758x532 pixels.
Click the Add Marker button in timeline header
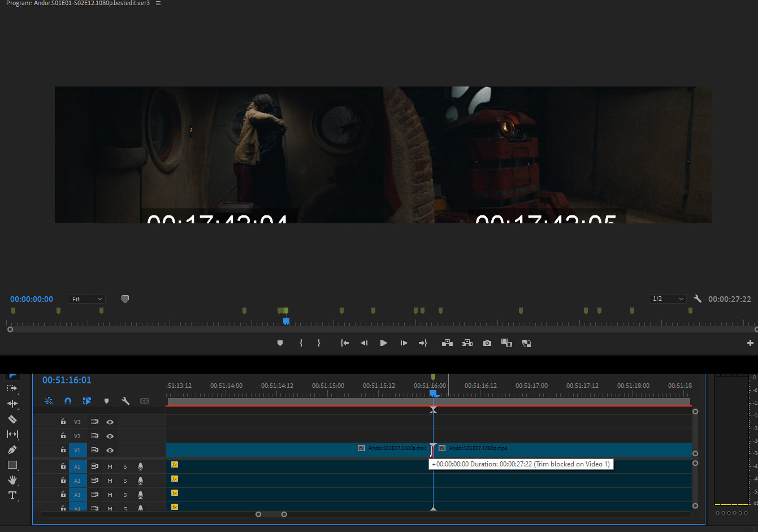coord(106,401)
